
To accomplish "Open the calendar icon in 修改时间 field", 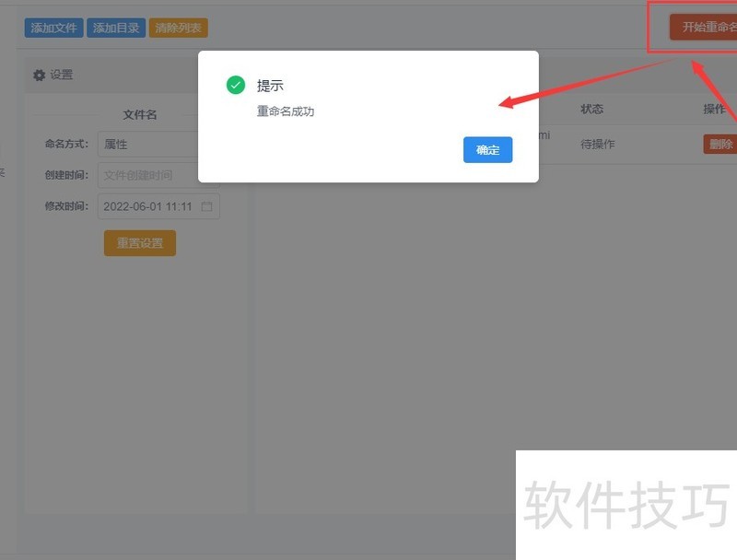I will coord(206,206).
